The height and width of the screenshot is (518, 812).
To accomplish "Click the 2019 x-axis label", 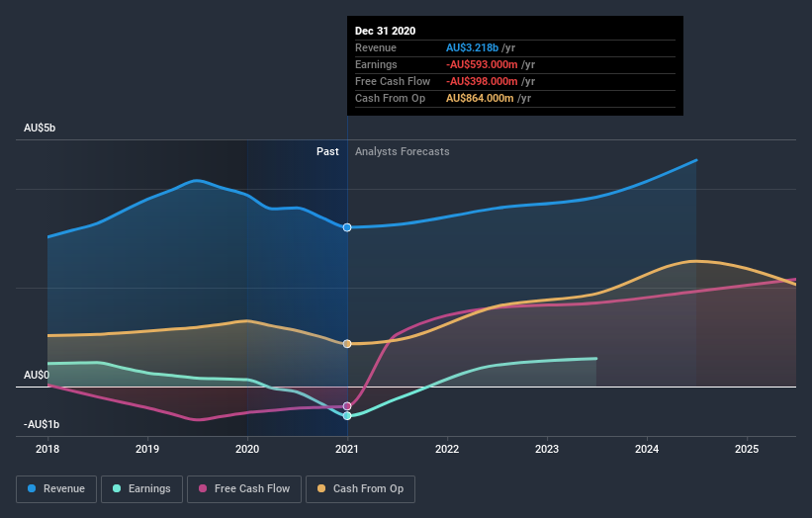I will tap(147, 449).
